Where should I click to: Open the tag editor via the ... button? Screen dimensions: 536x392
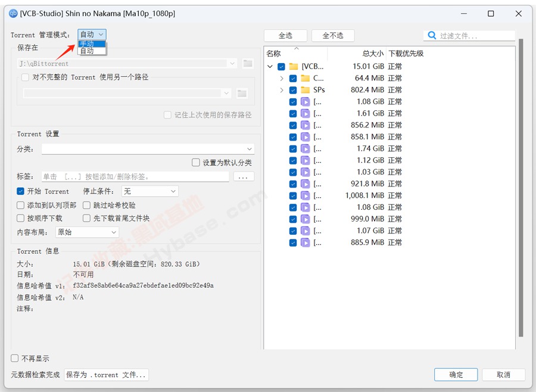[x=244, y=176]
